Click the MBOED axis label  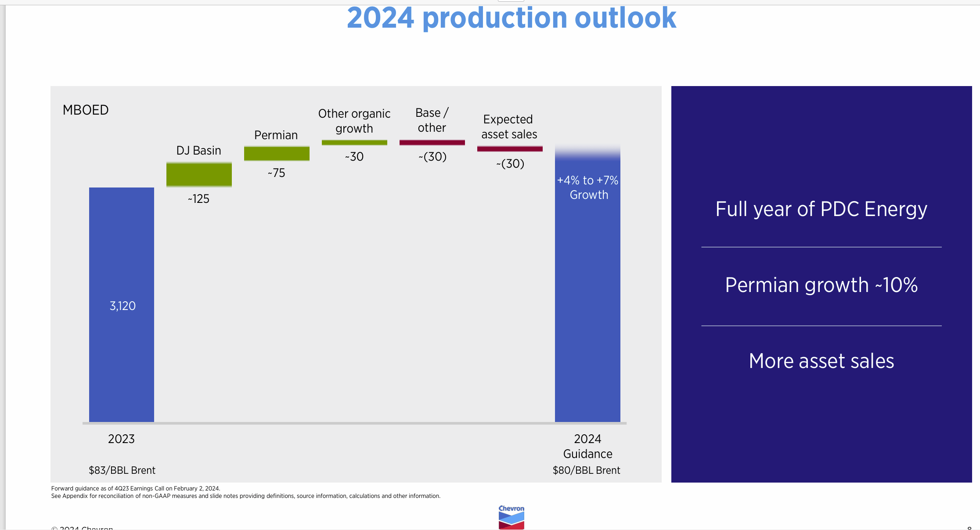click(86, 110)
